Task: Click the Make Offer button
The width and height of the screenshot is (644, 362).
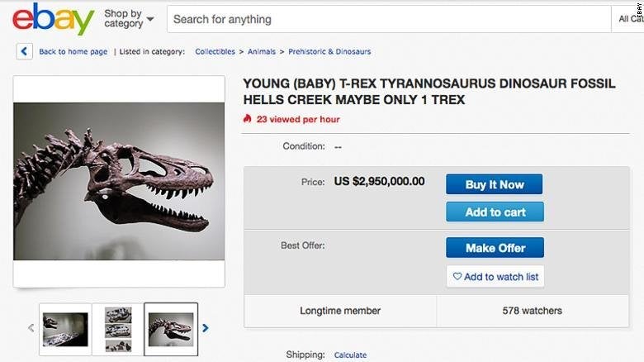Action: click(495, 248)
